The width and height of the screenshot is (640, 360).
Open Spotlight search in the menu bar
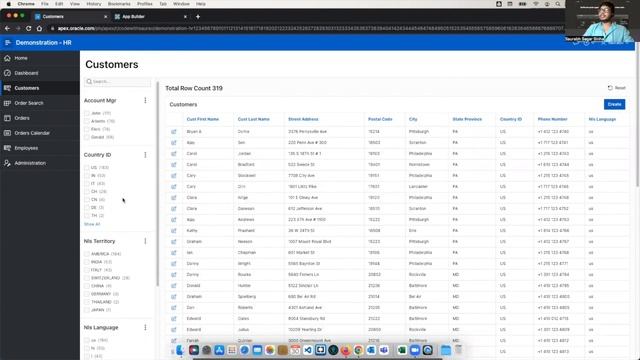[558, 4]
